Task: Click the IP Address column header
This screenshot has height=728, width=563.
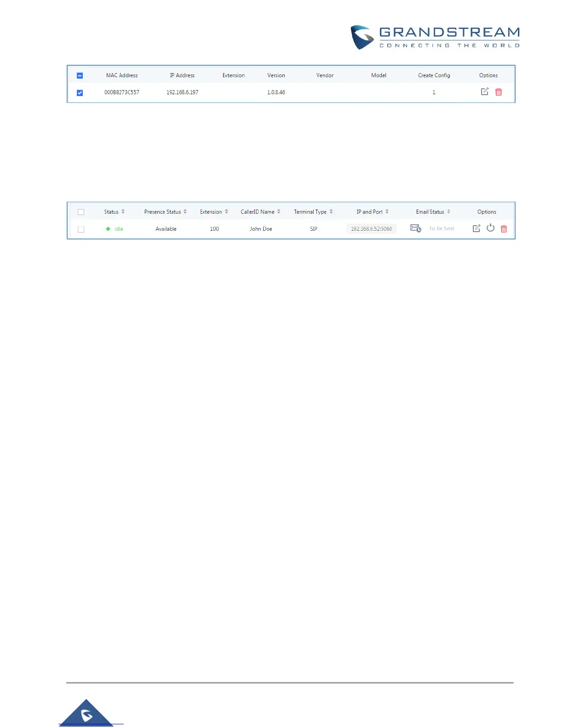Action: pos(182,75)
